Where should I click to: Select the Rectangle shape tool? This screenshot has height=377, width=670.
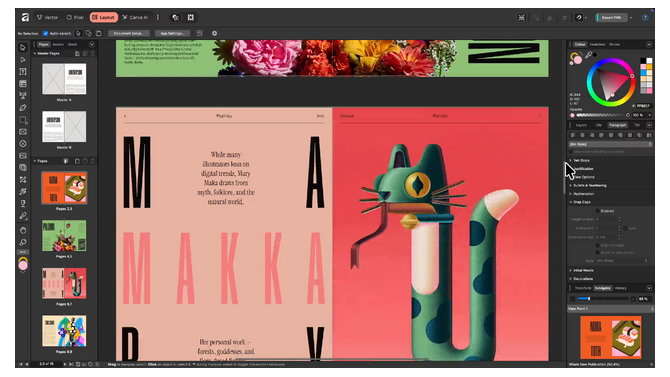[x=23, y=120]
